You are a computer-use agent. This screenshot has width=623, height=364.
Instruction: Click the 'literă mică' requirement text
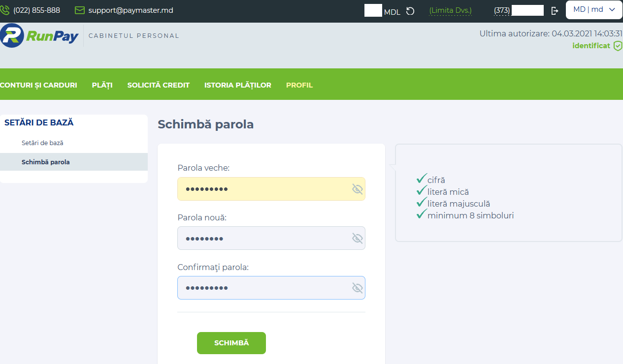[448, 192]
